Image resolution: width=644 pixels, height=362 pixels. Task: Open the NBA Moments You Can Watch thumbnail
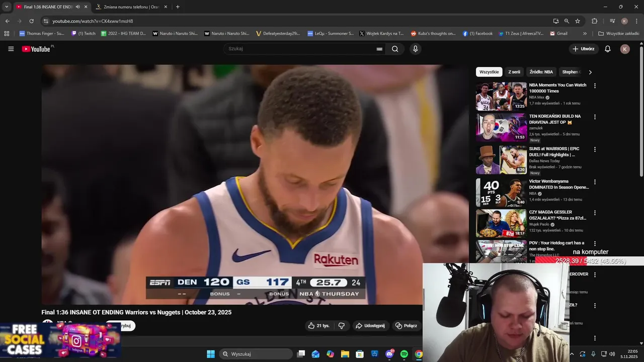coord(501,96)
